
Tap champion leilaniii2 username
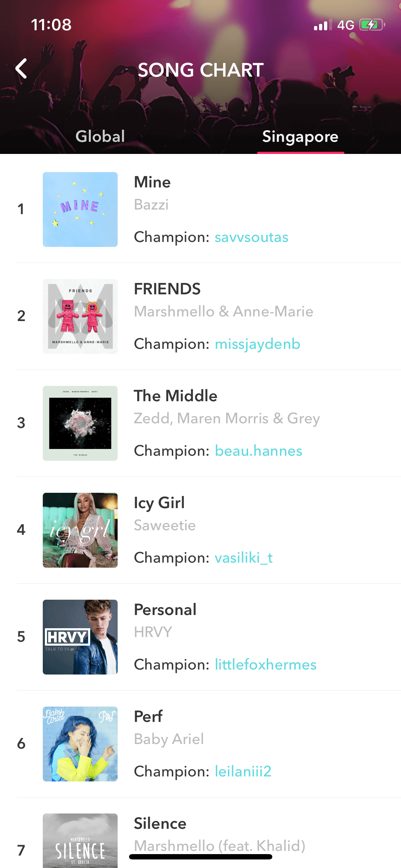(243, 772)
